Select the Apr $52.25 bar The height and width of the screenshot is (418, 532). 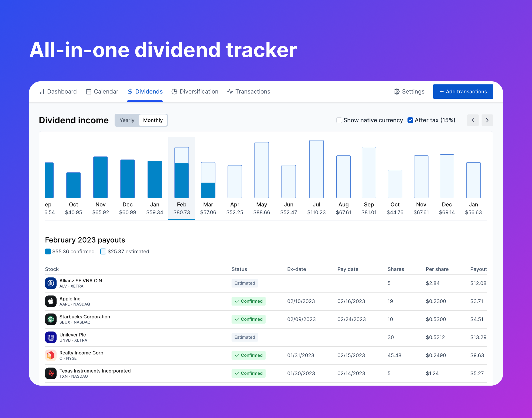click(x=235, y=182)
